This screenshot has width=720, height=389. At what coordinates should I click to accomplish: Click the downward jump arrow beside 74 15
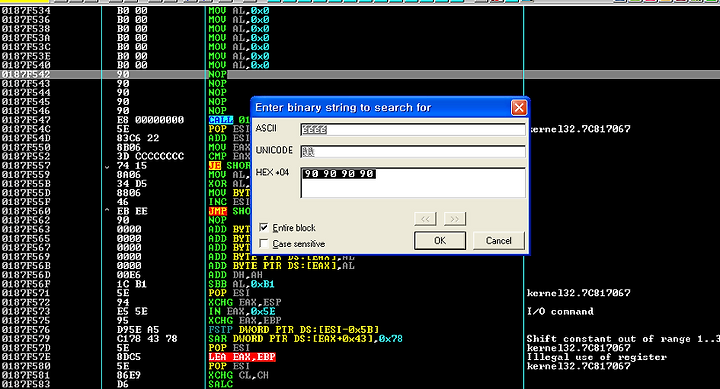click(107, 166)
